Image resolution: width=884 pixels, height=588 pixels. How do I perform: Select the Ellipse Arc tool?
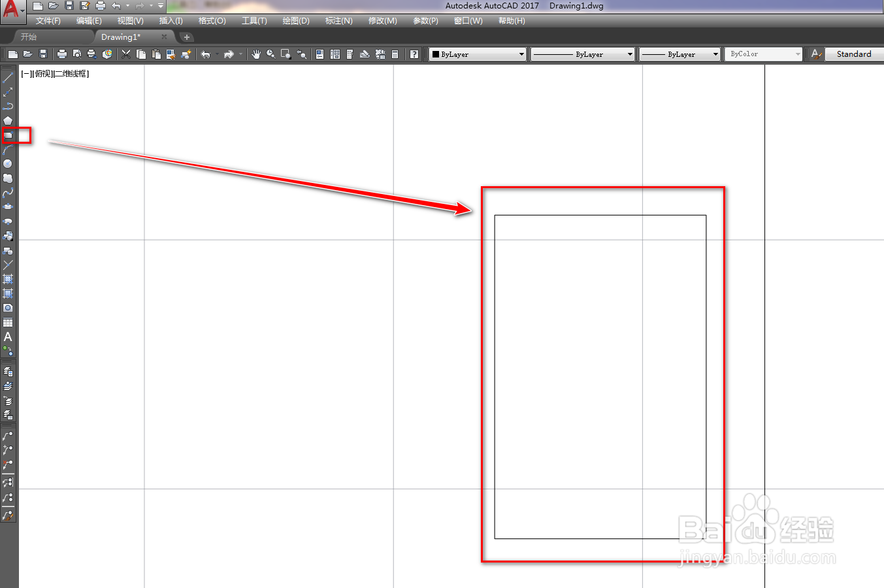(8, 221)
